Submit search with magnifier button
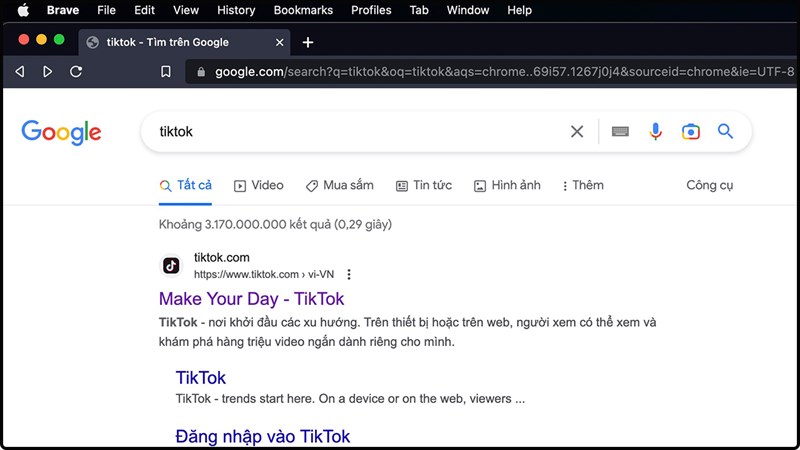The image size is (800, 450). pyautogui.click(x=726, y=132)
